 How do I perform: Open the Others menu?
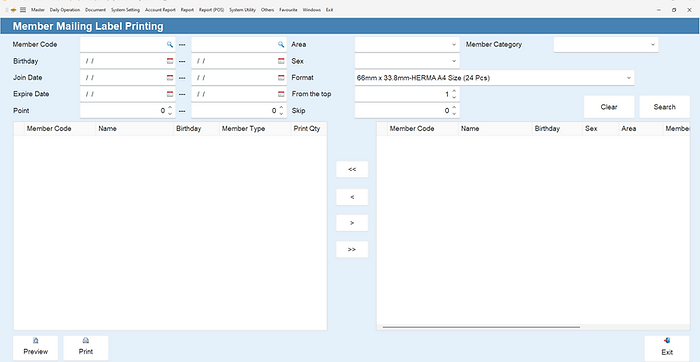[267, 10]
